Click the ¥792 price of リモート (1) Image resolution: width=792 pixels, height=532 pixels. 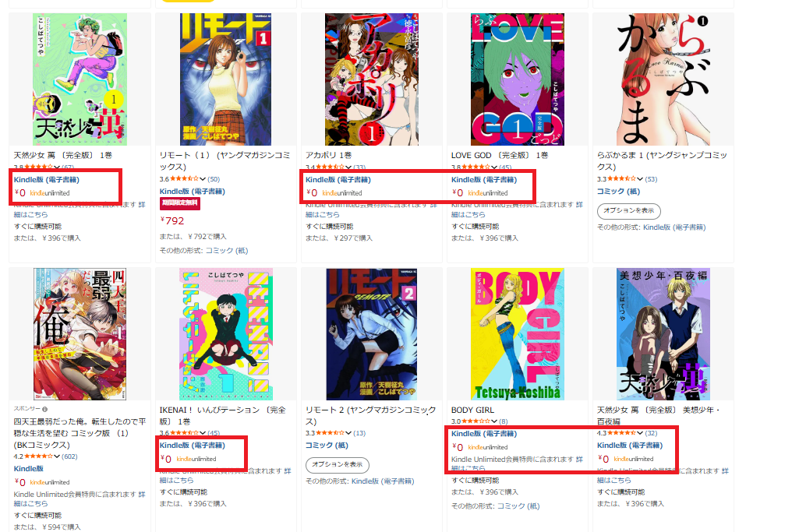(x=172, y=221)
